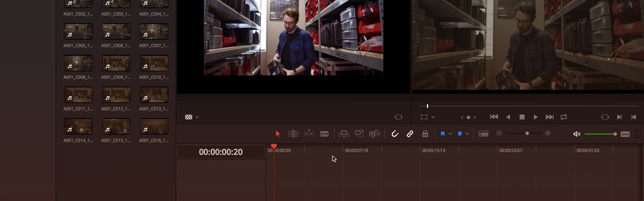644x201 pixels.
Task: Open Timeline View Options
Action: point(483,134)
